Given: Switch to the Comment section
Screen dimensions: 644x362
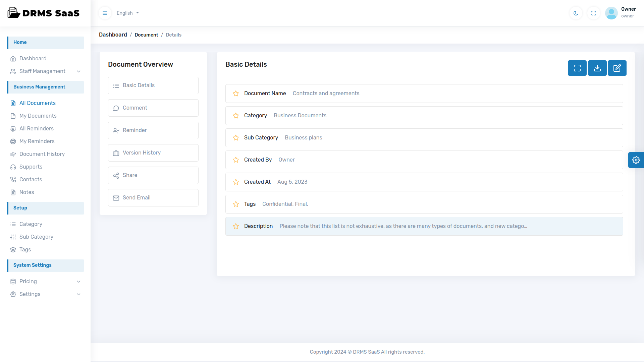Looking at the screenshot, I should (153, 108).
